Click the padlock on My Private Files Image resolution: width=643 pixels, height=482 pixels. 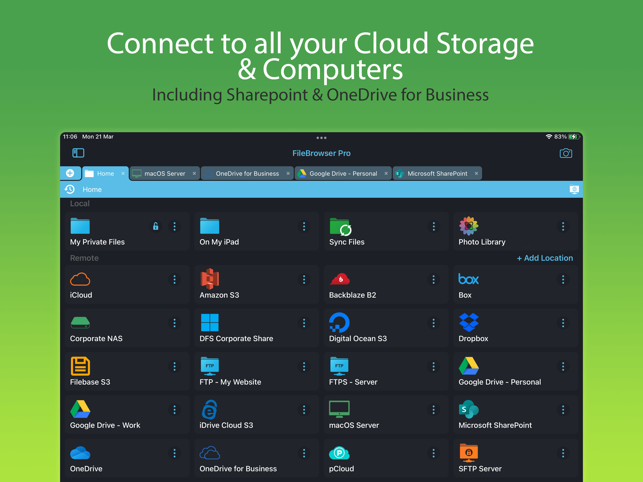(x=155, y=226)
